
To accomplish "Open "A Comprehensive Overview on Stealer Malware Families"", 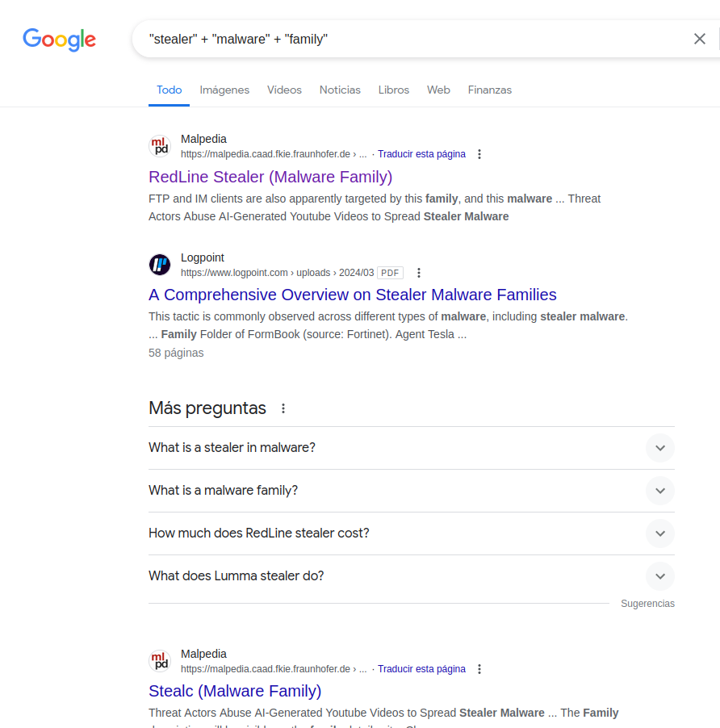I will (352, 295).
